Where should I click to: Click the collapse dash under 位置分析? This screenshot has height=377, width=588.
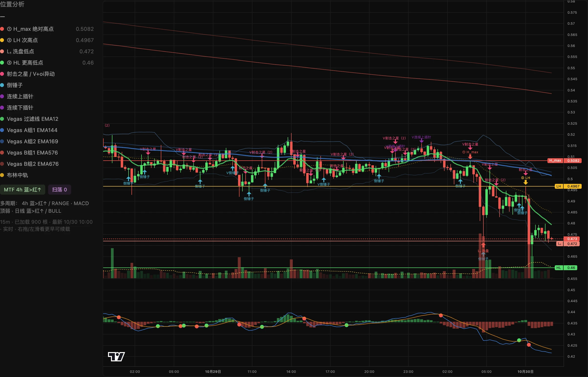pyautogui.click(x=2, y=17)
